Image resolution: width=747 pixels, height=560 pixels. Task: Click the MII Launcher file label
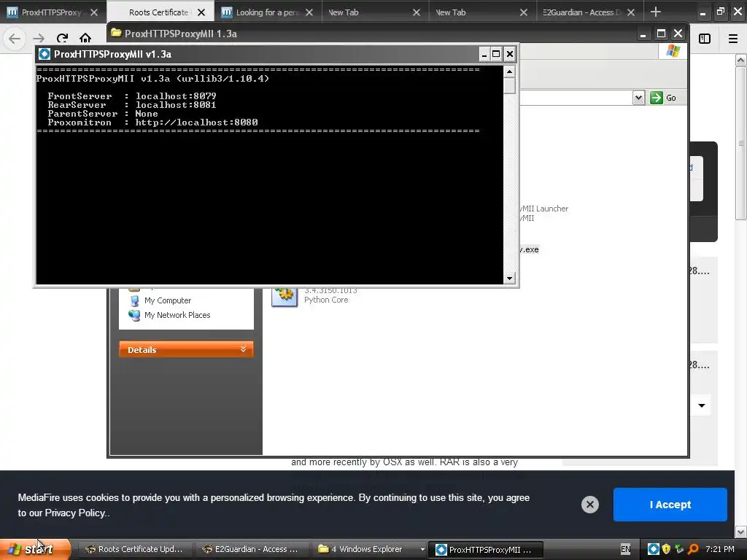[544, 209]
